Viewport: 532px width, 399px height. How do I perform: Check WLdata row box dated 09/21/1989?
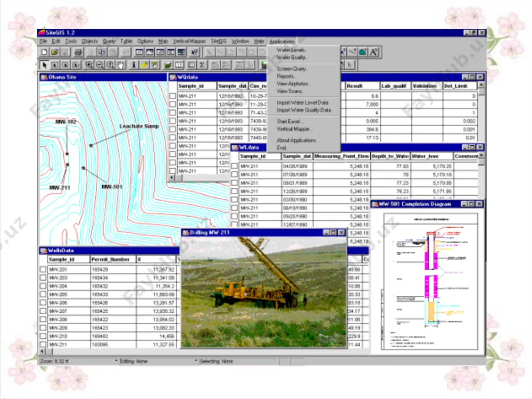click(x=235, y=183)
